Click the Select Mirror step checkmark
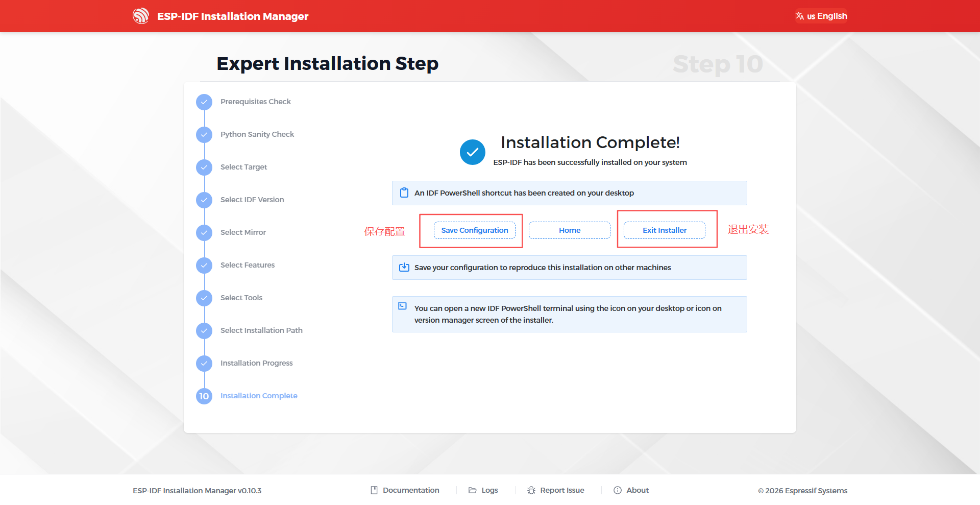980x505 pixels. [204, 232]
